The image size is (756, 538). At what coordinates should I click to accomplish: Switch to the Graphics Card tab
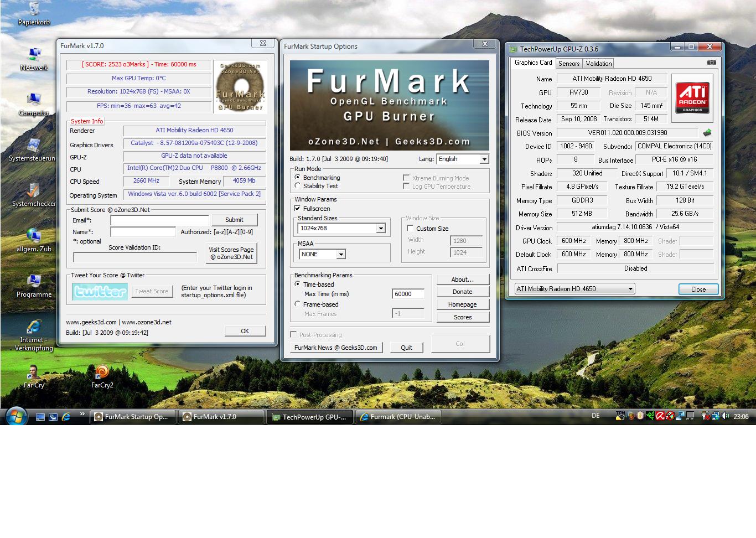point(533,63)
